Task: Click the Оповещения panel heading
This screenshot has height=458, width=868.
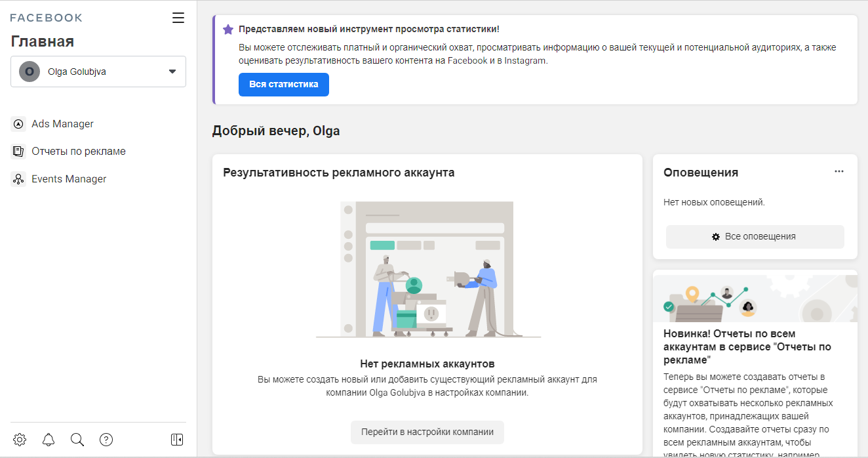Action: tap(701, 173)
